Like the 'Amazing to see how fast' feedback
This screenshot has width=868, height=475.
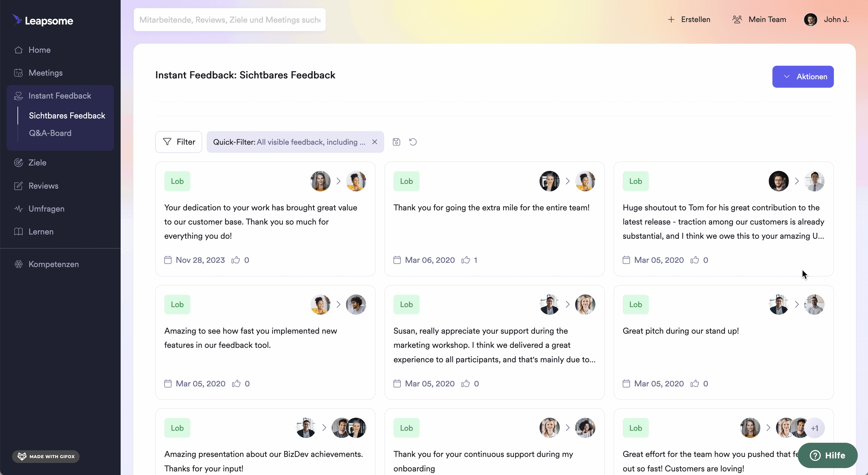pyautogui.click(x=236, y=383)
